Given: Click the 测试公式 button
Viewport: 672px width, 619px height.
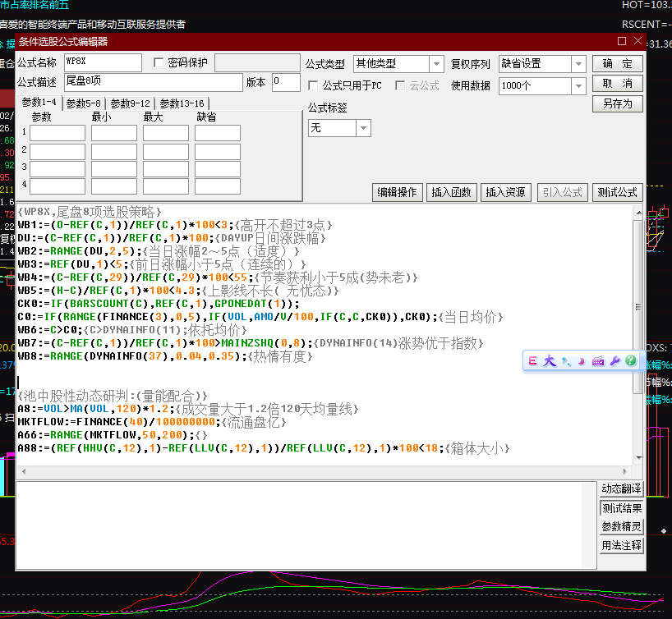Looking at the screenshot, I should 617,192.
